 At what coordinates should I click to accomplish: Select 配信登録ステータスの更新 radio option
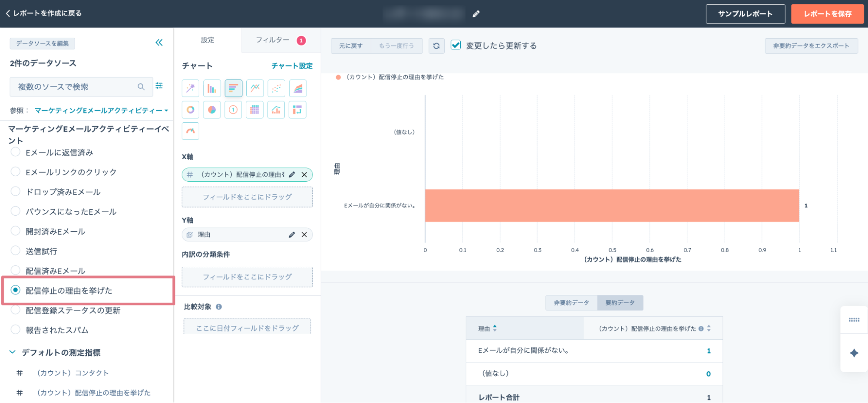[16, 310]
